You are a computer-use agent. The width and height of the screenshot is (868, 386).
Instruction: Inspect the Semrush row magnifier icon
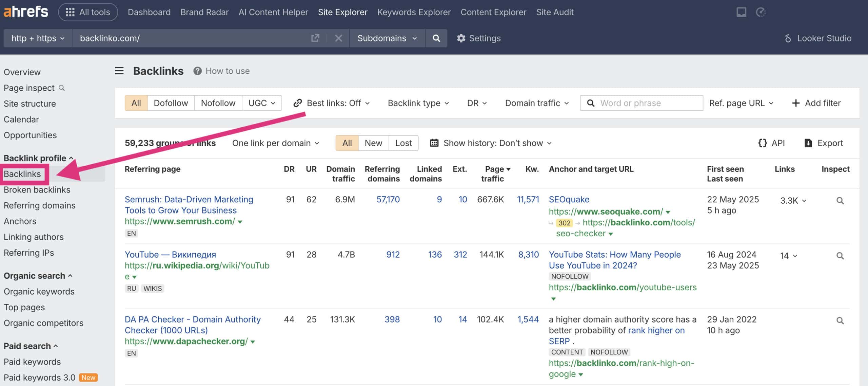tap(840, 200)
